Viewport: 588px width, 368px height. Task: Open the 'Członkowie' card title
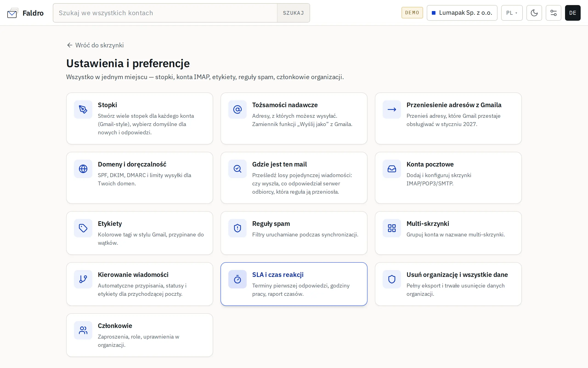115,326
